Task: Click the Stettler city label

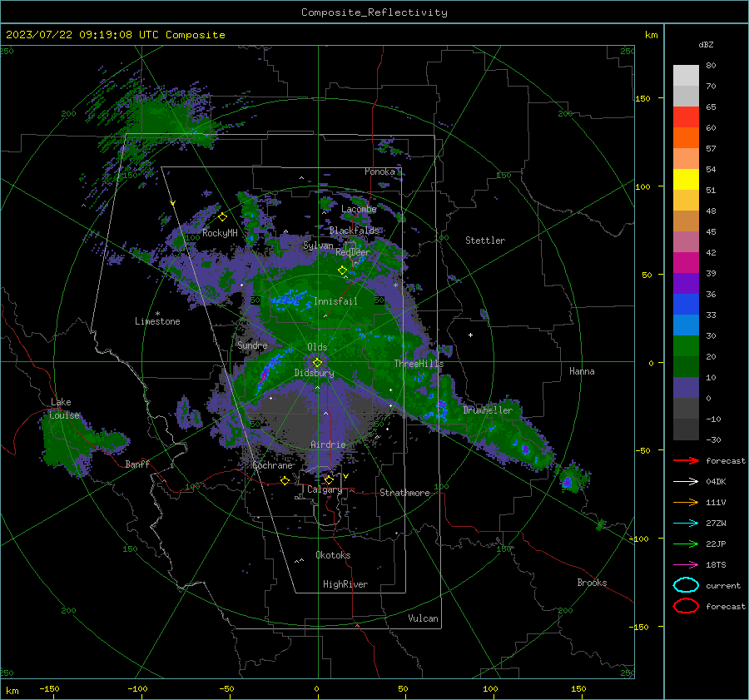Action: pos(485,241)
